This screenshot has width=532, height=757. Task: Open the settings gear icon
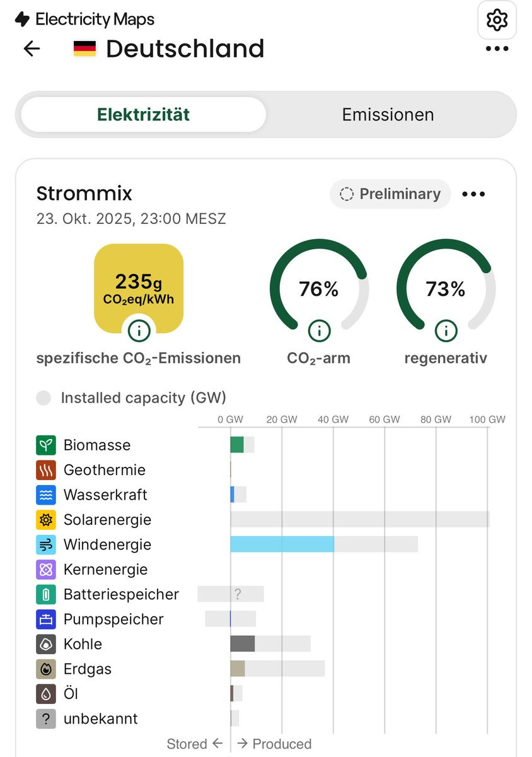[497, 20]
